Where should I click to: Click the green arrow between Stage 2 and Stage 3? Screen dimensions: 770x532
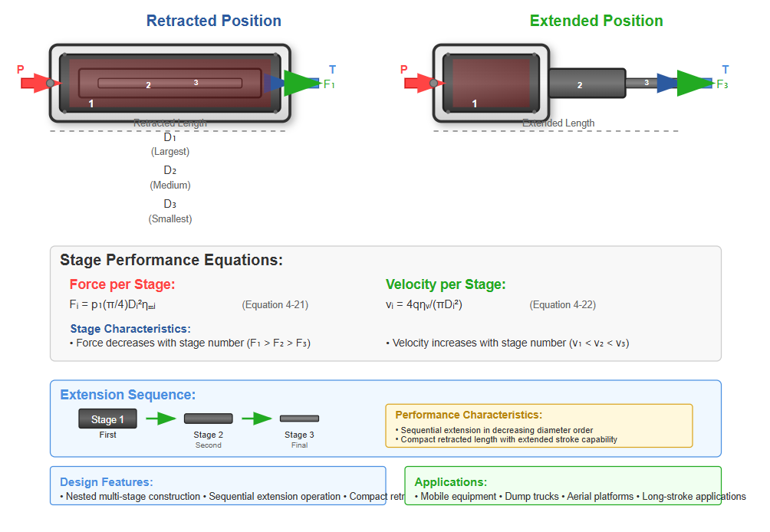click(257, 419)
